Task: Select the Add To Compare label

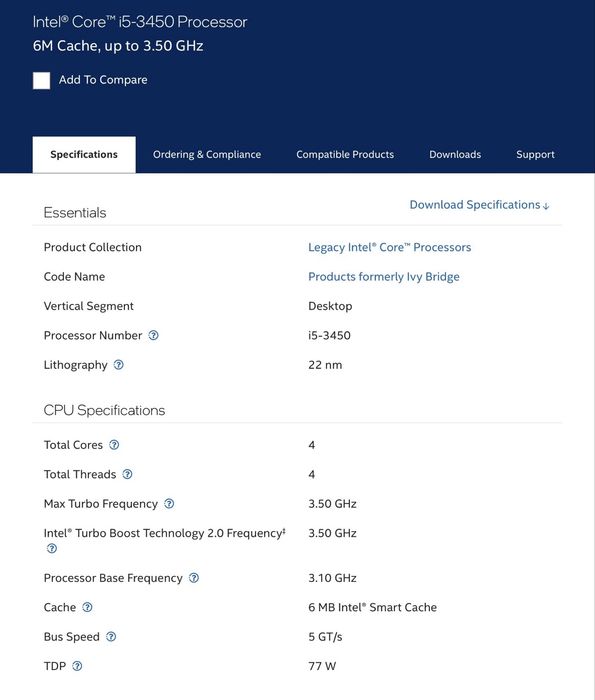Action: 103,80
